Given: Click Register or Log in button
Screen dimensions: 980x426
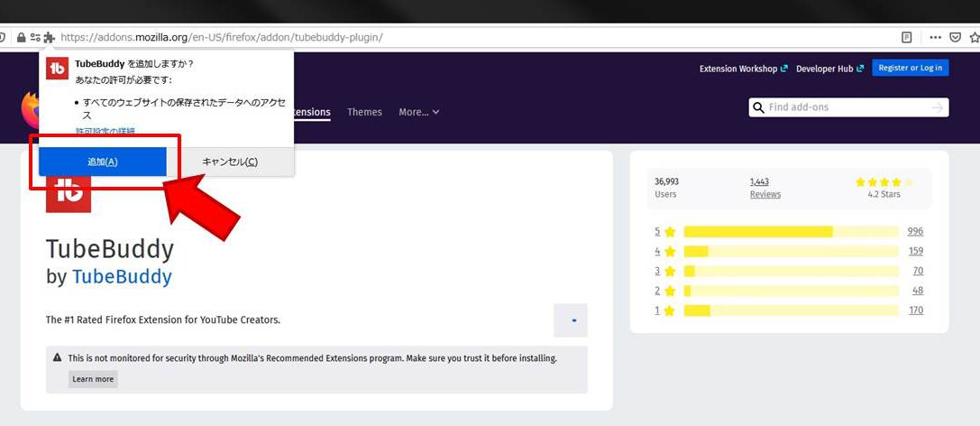Looking at the screenshot, I should coord(910,69).
